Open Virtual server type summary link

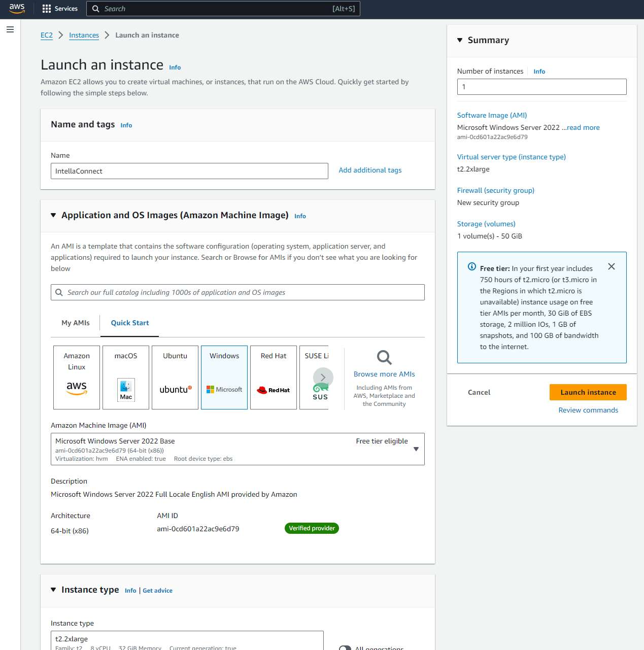[511, 157]
